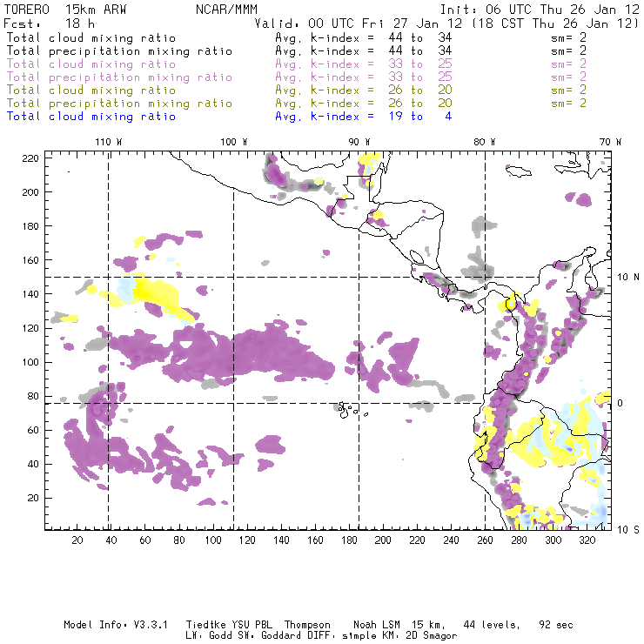
Task: Click the '10 N' latitude label
Action: tap(628, 278)
